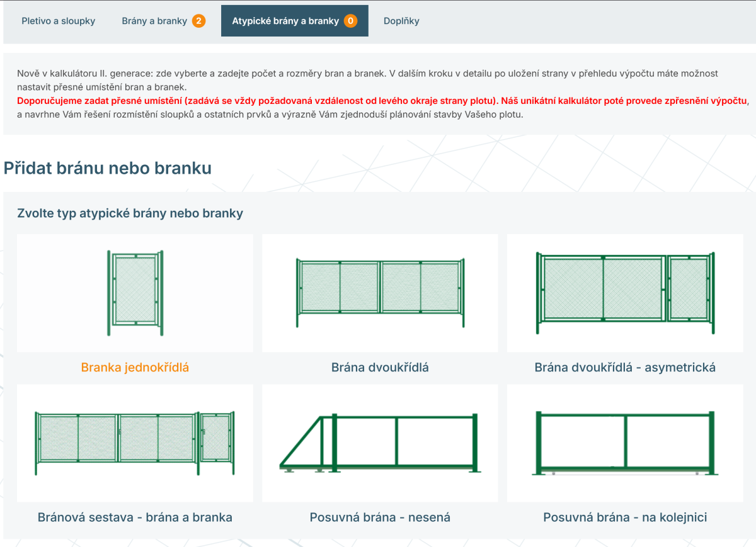Screen dimensions: 756x547
Task: Open the Doplňky tab
Action: pyautogui.click(x=401, y=21)
